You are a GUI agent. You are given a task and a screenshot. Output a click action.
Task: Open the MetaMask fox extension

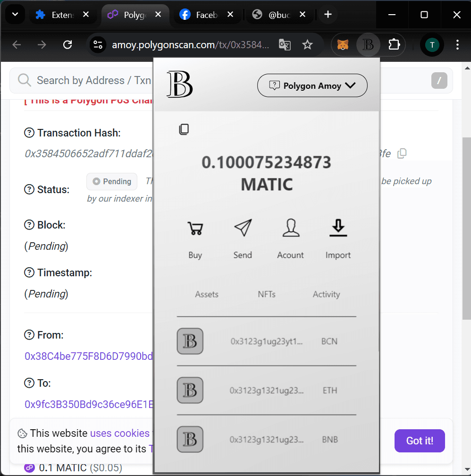343,45
